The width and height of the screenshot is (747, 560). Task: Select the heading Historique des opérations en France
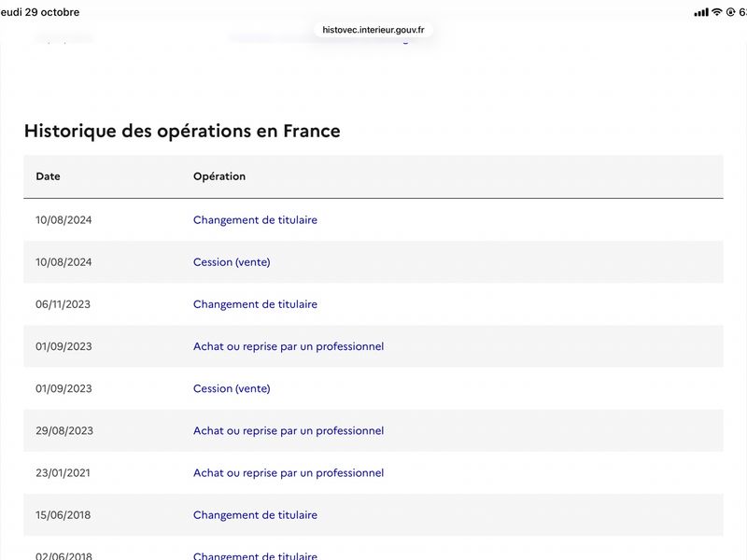182,131
